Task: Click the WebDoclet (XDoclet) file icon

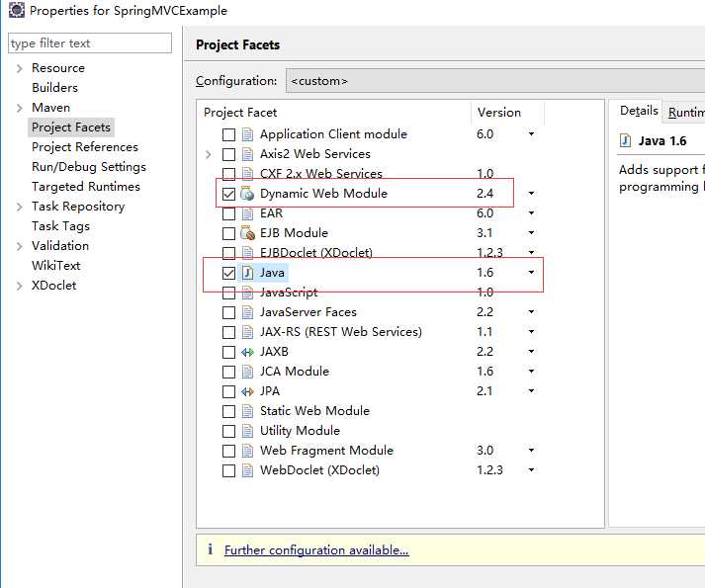Action: 247,470
